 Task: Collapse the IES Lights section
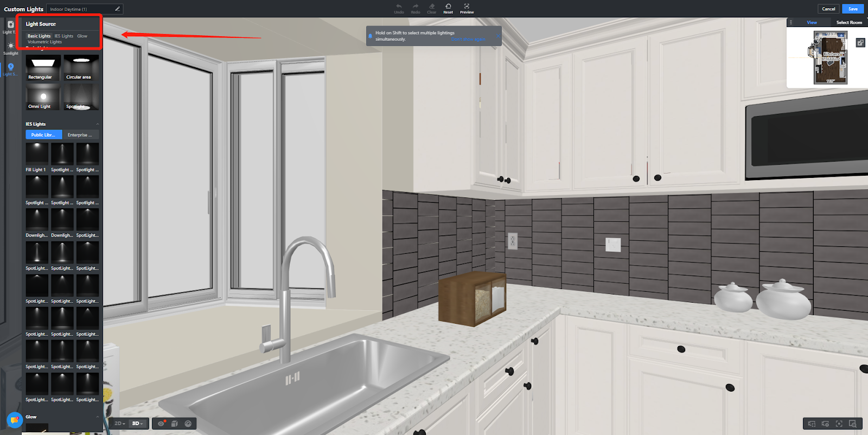tap(98, 124)
